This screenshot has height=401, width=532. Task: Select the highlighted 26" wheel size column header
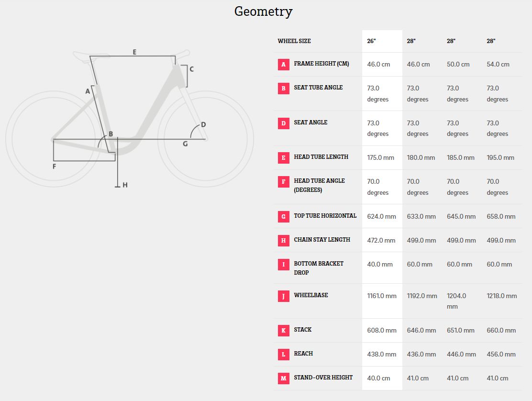click(372, 41)
